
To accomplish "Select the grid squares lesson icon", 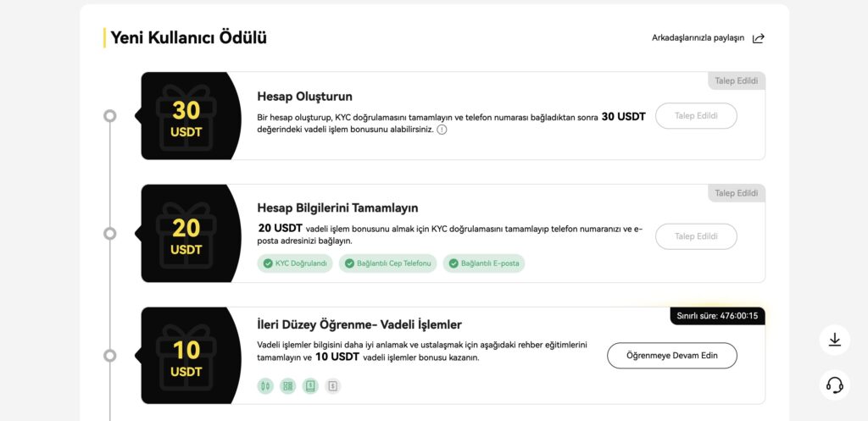I will coord(288,386).
